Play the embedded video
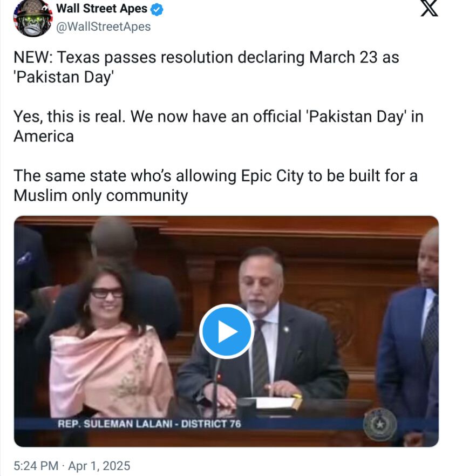 pyautogui.click(x=227, y=331)
